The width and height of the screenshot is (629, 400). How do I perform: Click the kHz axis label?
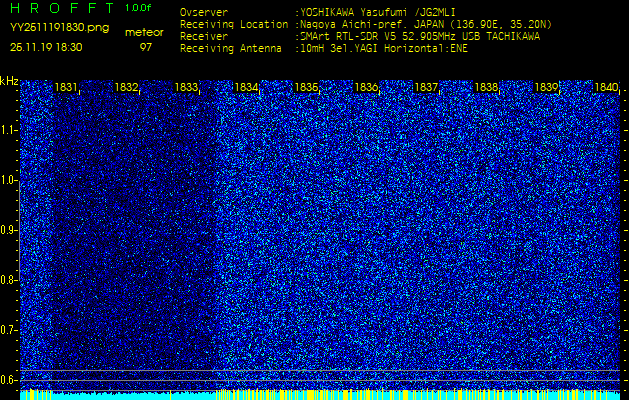pyautogui.click(x=9, y=81)
